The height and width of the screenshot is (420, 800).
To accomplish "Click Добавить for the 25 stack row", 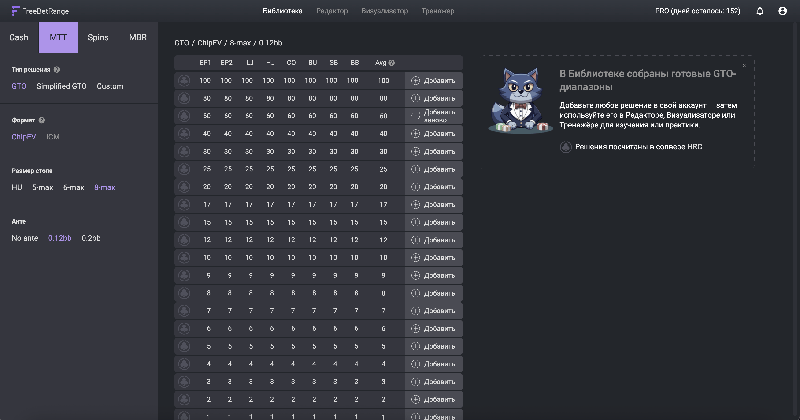I will 433,169.
